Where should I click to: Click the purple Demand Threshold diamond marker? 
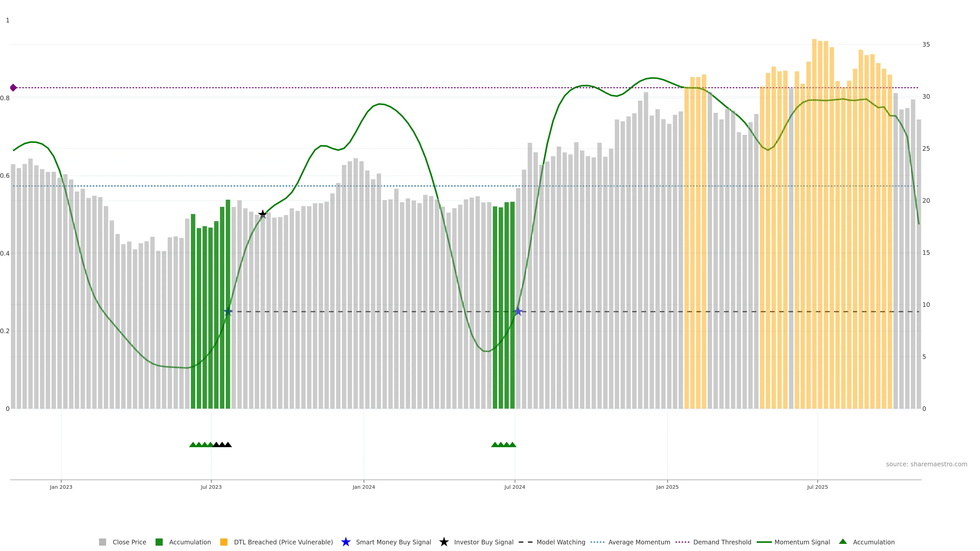point(13,88)
